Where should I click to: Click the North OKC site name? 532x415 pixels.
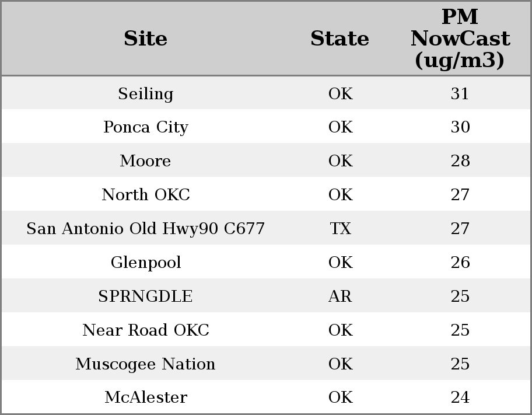[145, 194]
